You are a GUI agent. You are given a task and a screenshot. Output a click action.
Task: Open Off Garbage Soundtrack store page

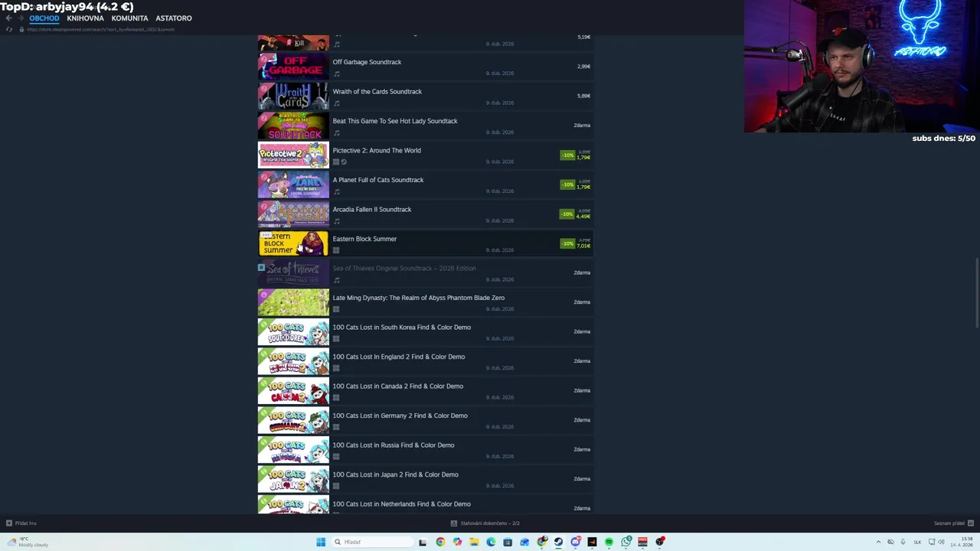coord(367,62)
